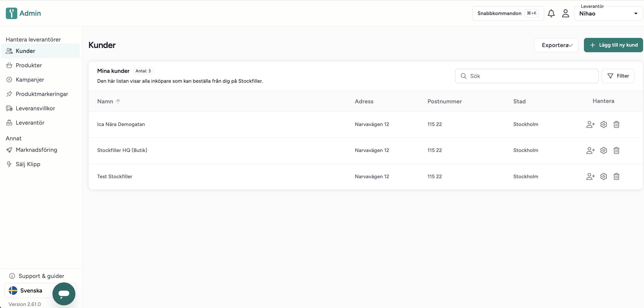Add user to Test Stockfiller
644x308 pixels.
(x=590, y=176)
